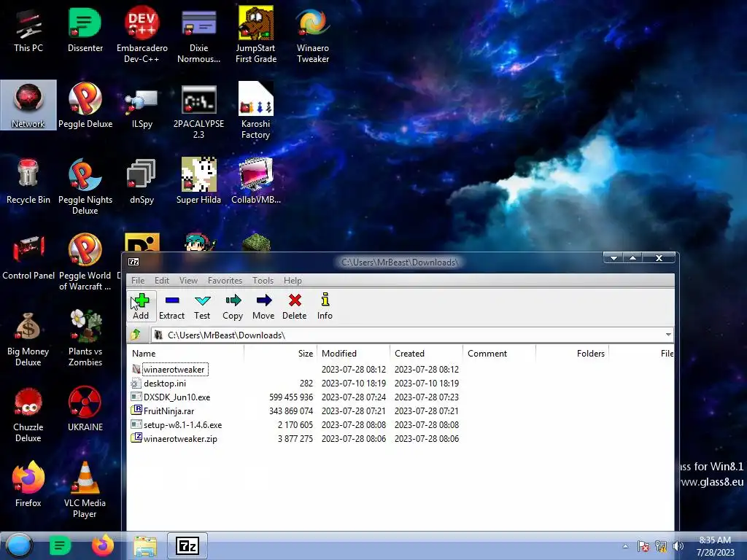Select the Chuzzle Deluxe desktop icon
The image size is (747, 560).
pyautogui.click(x=28, y=414)
